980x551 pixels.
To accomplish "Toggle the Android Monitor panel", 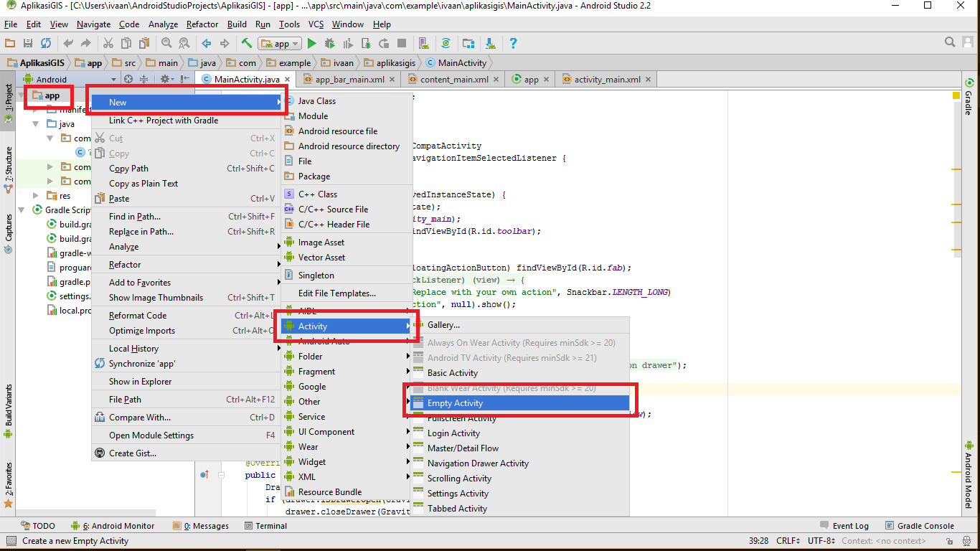I will point(117,525).
